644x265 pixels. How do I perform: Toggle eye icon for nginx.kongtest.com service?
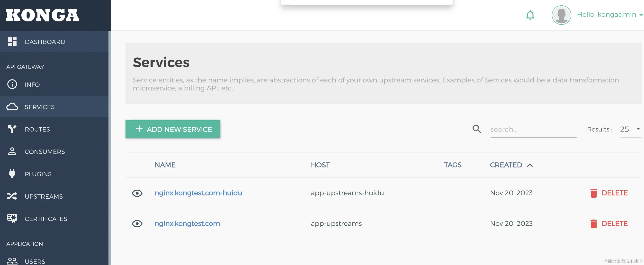[137, 223]
